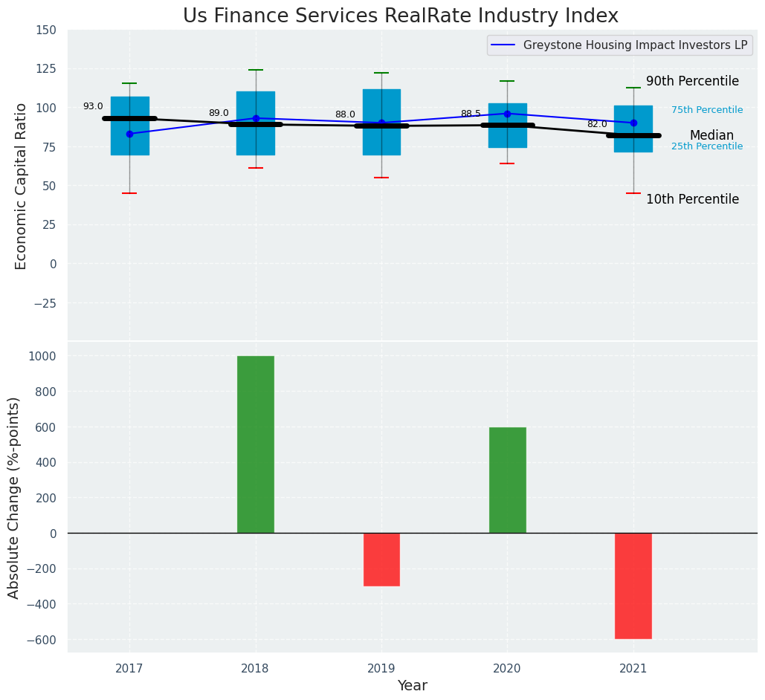
Task: Click the green 2020 absolute change bar
Action: (x=507, y=480)
